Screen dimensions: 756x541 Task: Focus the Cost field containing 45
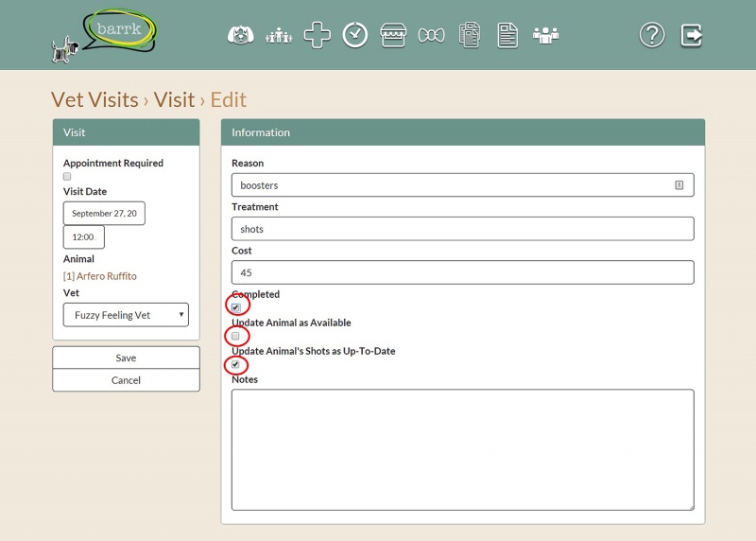pos(463,272)
